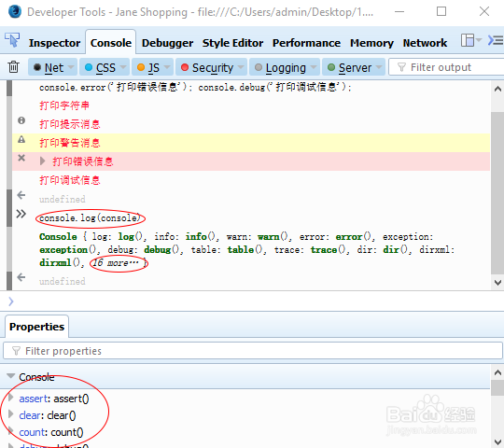
Task: Click the Console object output link
Action: click(58, 236)
